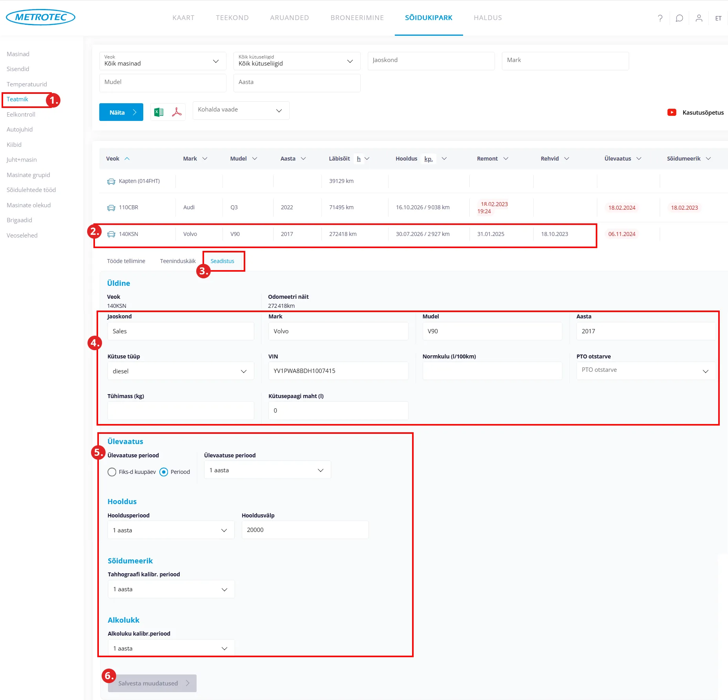The height and width of the screenshot is (700, 728).
Task: Switch to the Teeninduskäik tab
Action: tap(177, 261)
